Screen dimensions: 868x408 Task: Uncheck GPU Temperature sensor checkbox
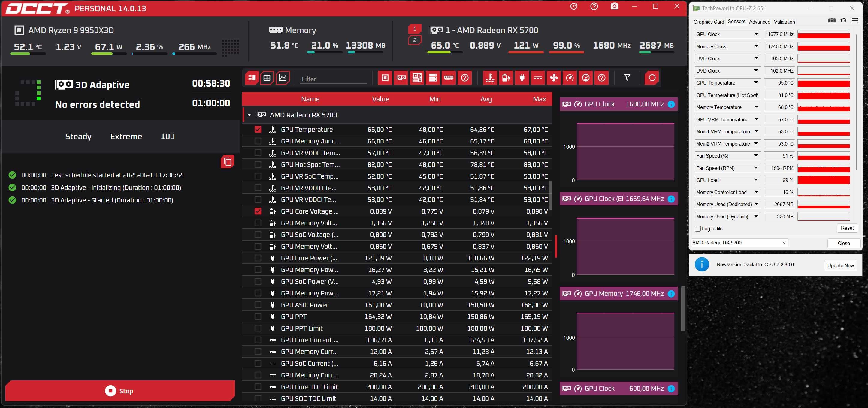pyautogui.click(x=258, y=129)
